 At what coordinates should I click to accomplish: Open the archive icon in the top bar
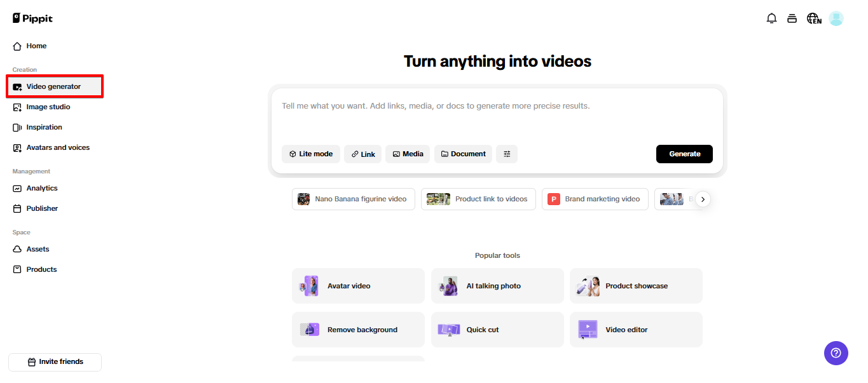(x=792, y=18)
